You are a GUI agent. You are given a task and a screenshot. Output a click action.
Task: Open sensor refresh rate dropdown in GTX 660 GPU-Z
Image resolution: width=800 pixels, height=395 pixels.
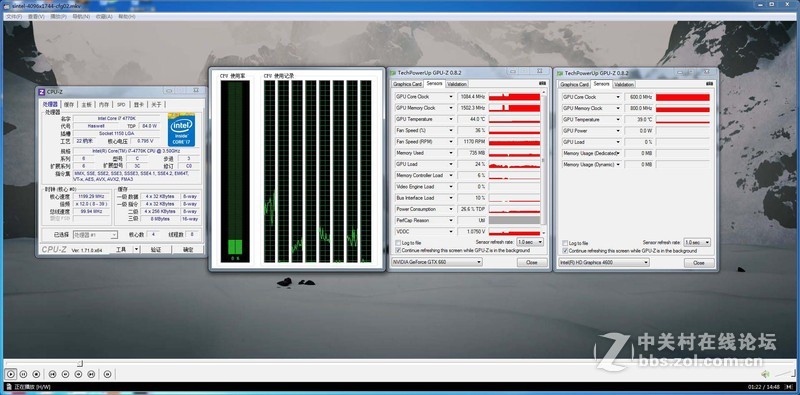point(530,242)
